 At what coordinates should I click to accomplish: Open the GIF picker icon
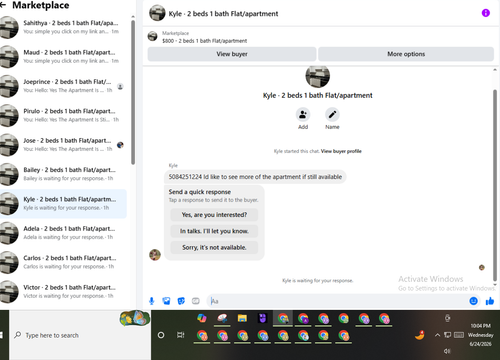[x=196, y=301]
